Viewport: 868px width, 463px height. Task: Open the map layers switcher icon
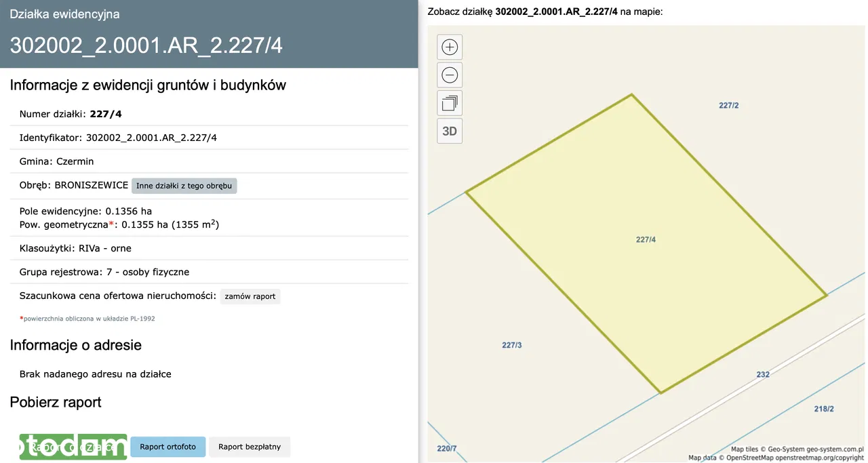(x=450, y=103)
